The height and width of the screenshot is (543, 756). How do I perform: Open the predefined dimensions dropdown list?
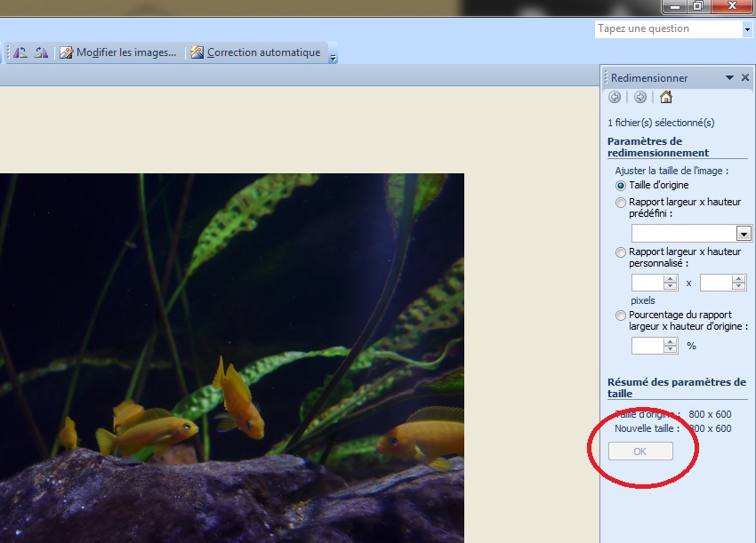coord(744,234)
